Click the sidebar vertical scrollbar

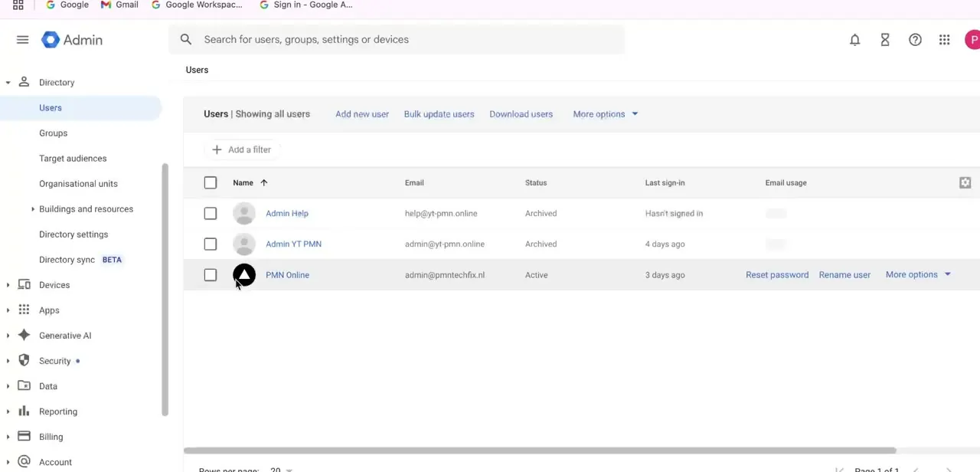[x=165, y=290]
